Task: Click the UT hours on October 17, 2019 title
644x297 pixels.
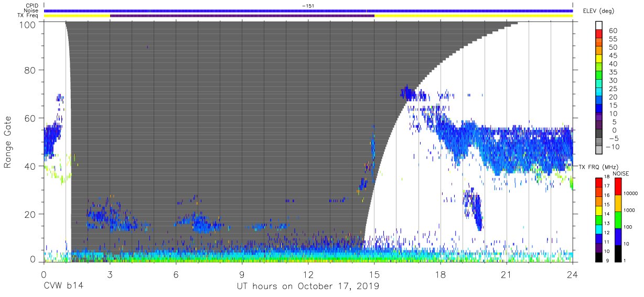Action: pyautogui.click(x=308, y=287)
